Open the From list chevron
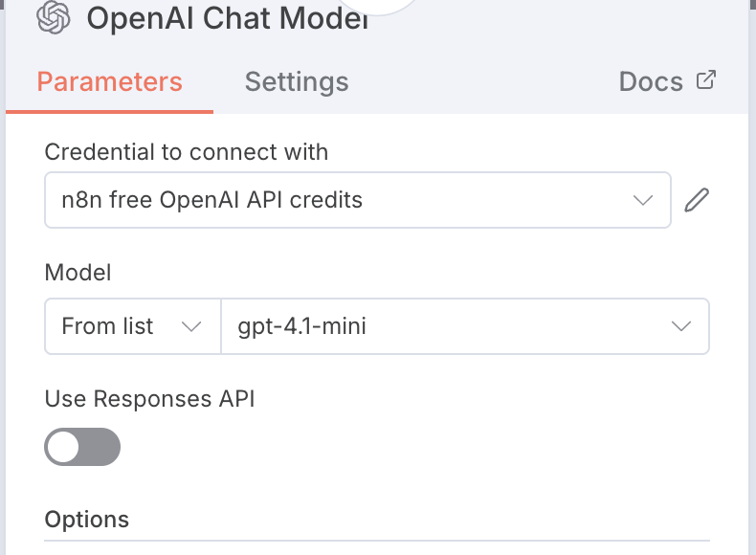Screen dimensions: 756x555 click(191, 326)
